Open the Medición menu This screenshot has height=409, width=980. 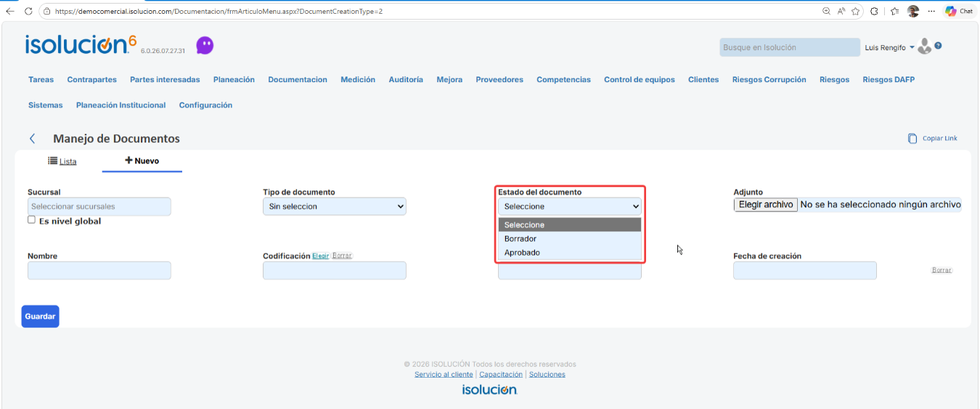coord(358,80)
